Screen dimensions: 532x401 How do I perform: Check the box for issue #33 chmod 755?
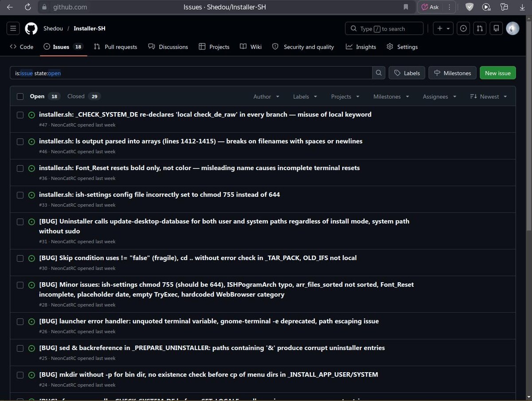[x=20, y=195]
